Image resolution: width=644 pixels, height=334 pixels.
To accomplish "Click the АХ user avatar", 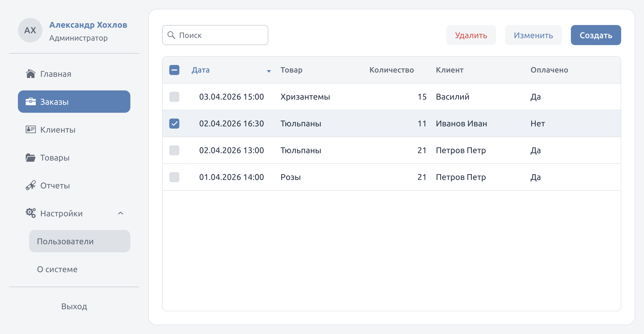I will click(x=30, y=30).
